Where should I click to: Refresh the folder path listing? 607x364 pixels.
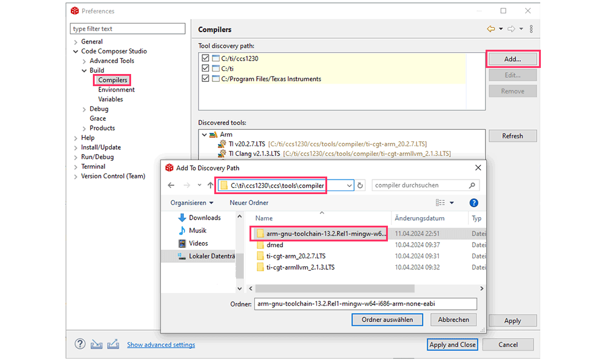tap(360, 185)
